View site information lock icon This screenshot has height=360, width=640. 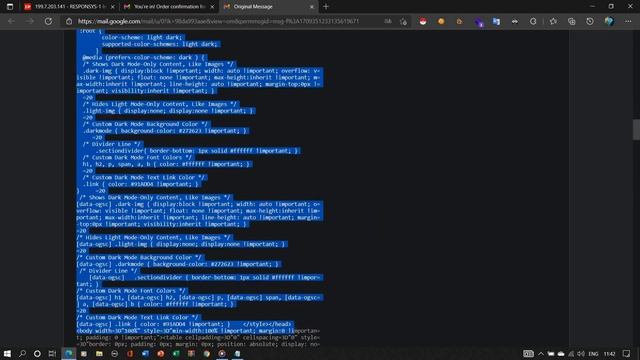pyautogui.click(x=69, y=21)
